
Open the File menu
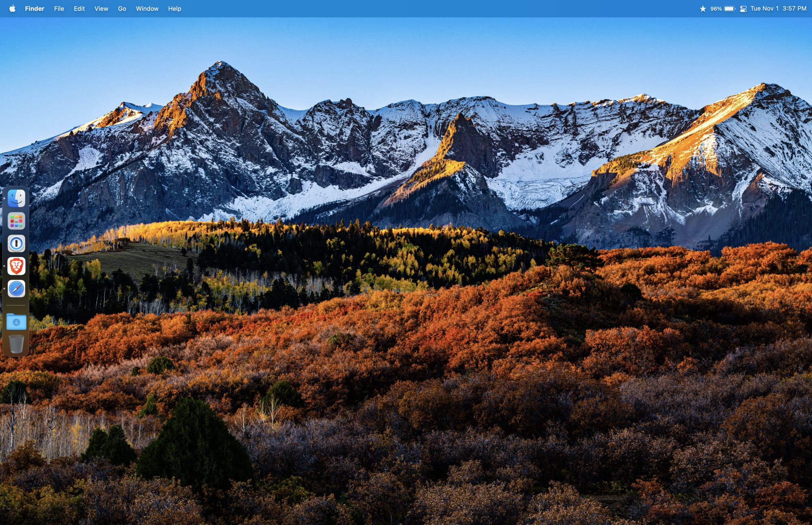click(x=59, y=9)
